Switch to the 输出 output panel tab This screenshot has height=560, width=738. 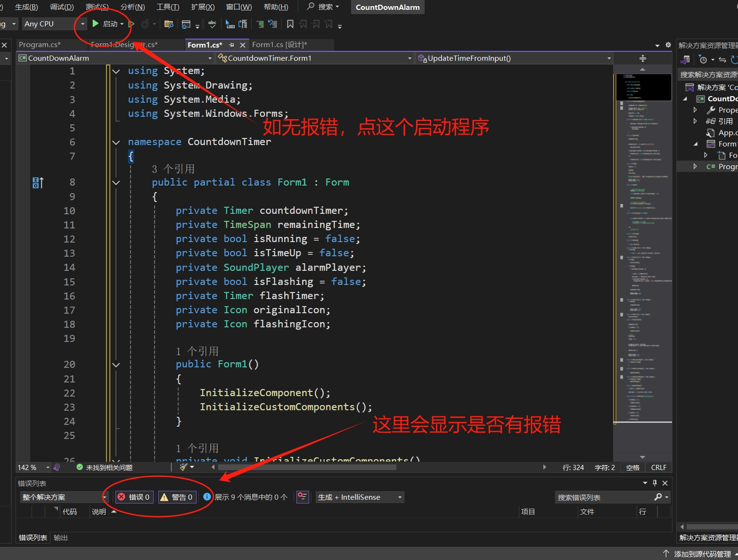point(61,537)
